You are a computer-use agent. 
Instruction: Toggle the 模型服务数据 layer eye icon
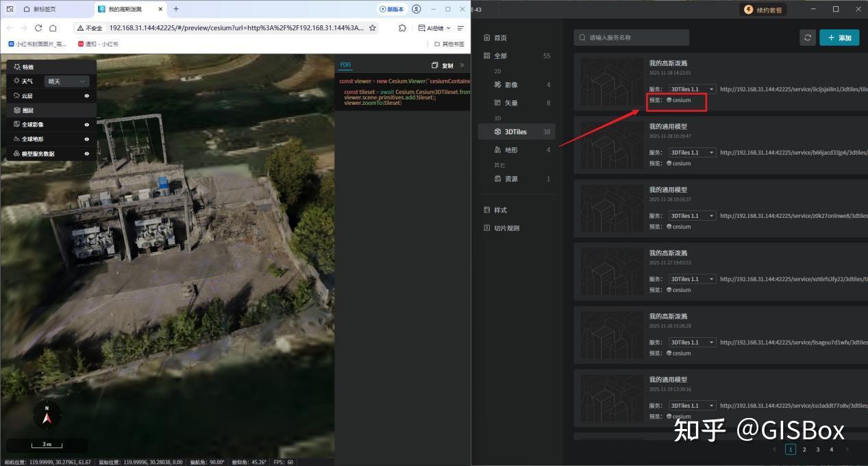coord(88,154)
